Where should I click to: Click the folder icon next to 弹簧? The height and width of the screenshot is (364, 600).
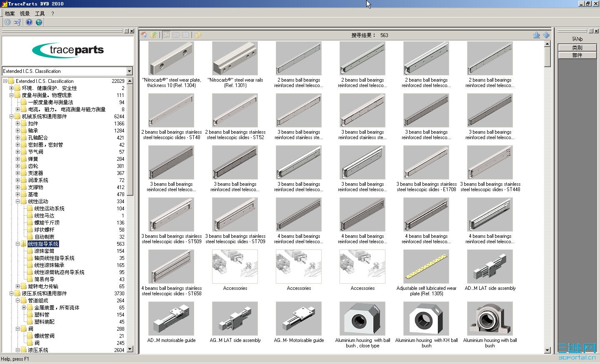(24, 159)
